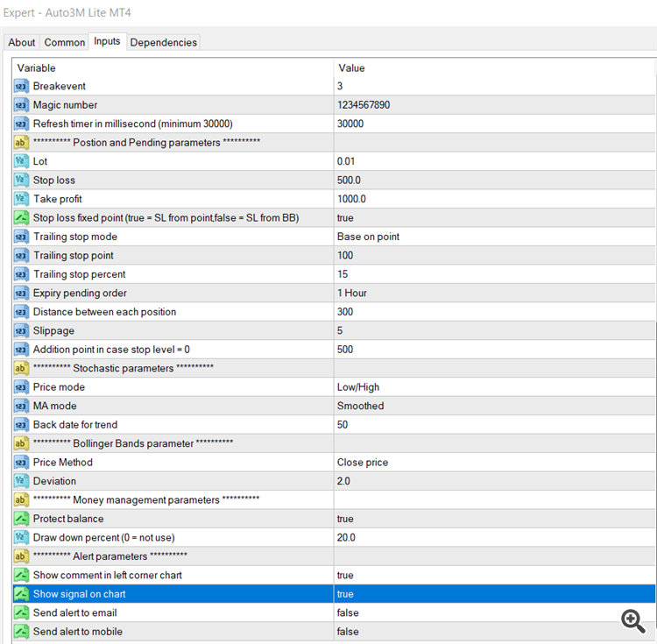
Task: Switch to the About tab
Action: pos(22,43)
